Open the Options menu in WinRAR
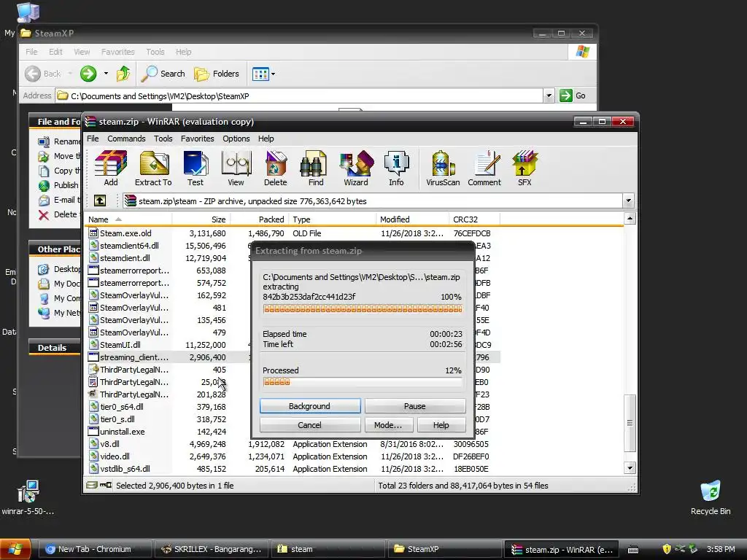Screen dimensions: 747x560 click(236, 139)
